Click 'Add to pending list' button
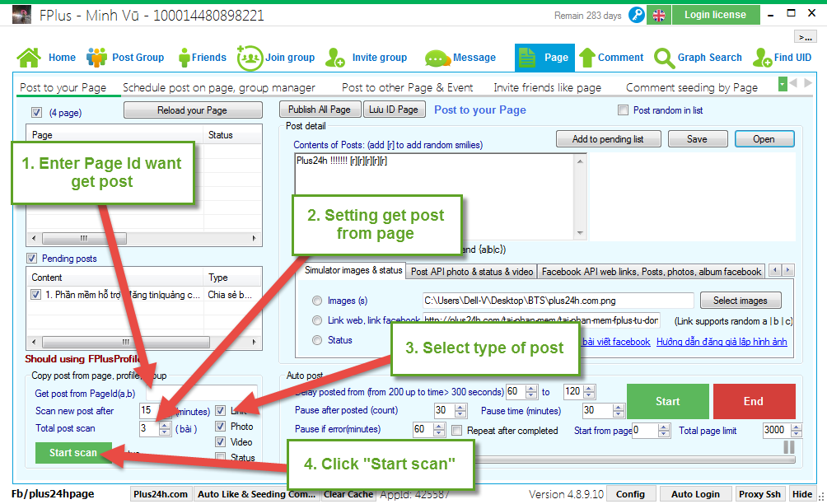This screenshot has width=827, height=504. click(608, 139)
